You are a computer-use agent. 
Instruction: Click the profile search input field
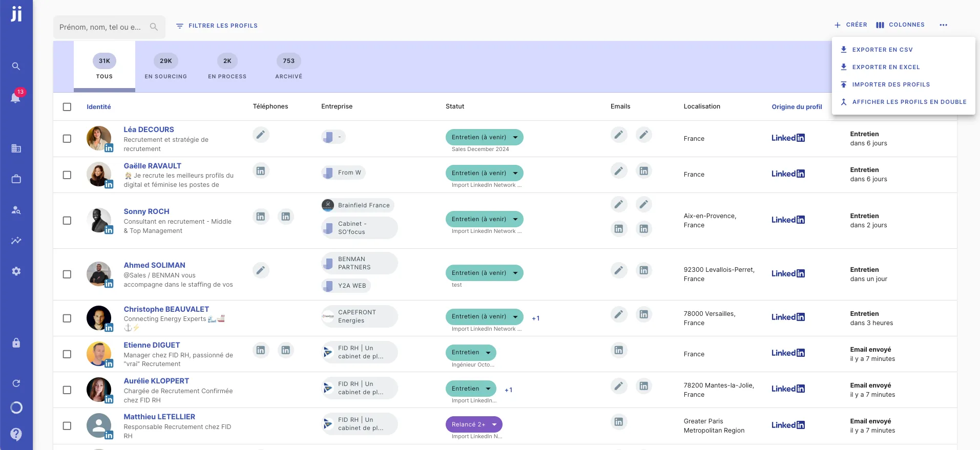point(102,27)
